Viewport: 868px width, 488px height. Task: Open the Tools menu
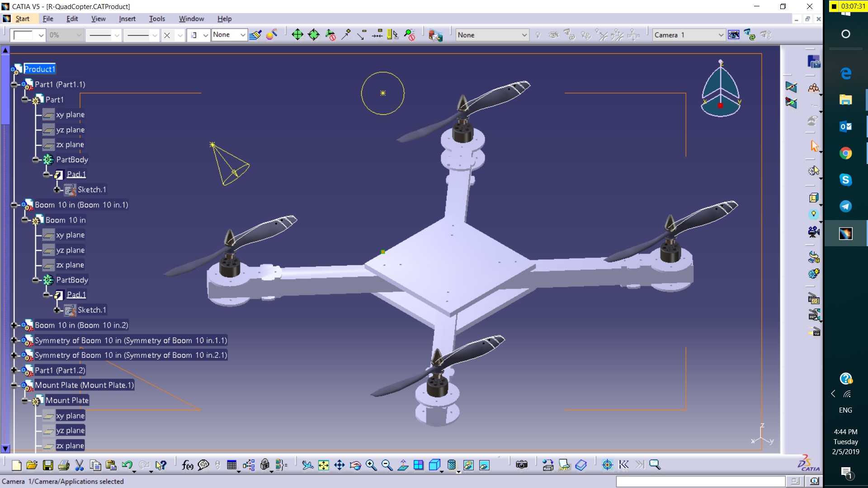[157, 19]
